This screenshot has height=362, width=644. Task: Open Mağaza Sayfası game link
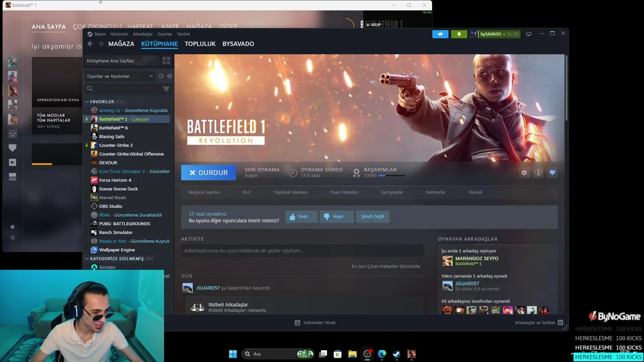click(x=204, y=192)
